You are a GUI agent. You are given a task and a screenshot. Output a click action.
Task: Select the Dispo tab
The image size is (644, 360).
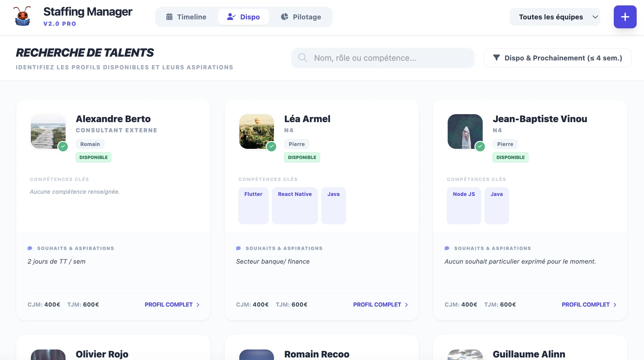pos(243,17)
